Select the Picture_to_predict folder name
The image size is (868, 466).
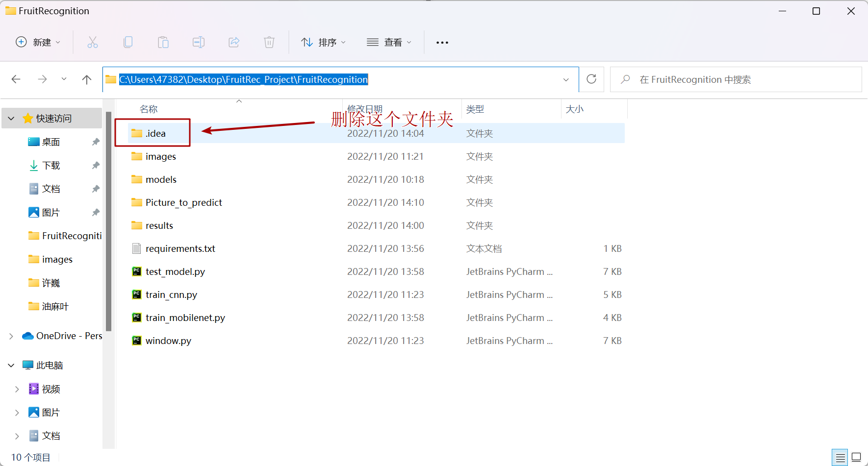tap(184, 202)
